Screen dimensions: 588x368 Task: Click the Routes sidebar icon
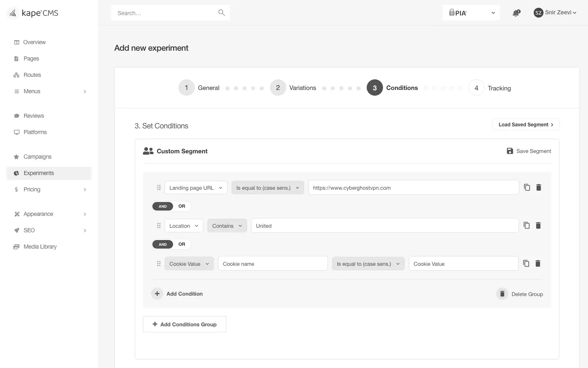point(16,75)
